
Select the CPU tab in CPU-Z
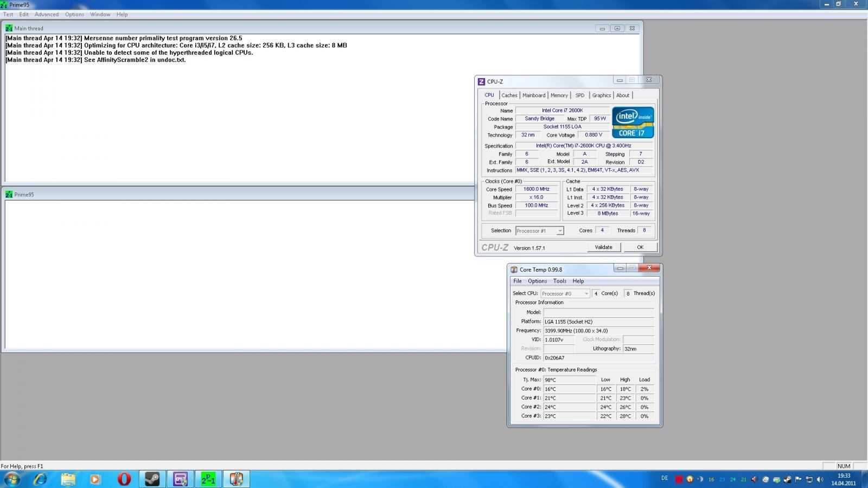(x=489, y=95)
